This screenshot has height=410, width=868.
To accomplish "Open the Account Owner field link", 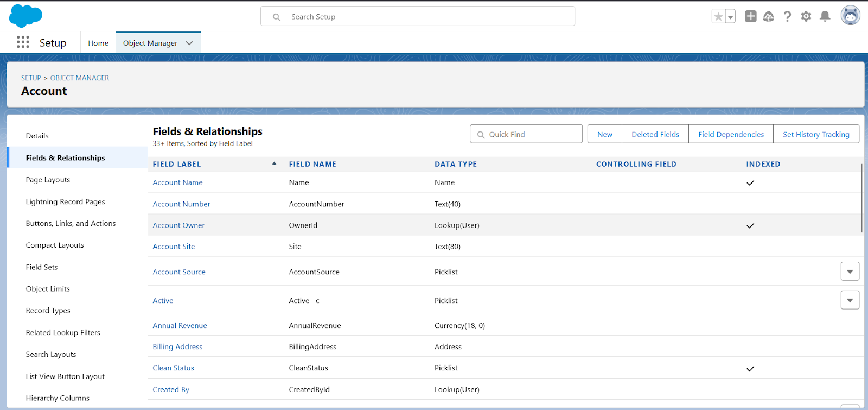I will (x=178, y=225).
